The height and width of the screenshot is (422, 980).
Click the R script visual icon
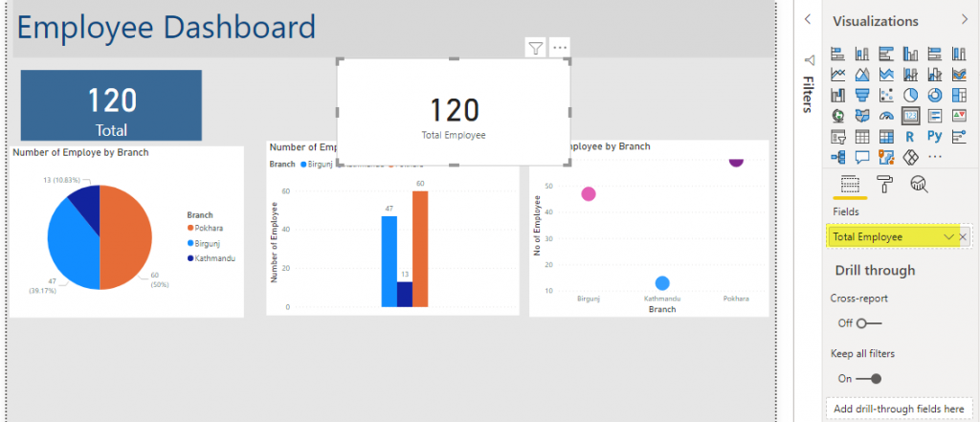click(910, 137)
